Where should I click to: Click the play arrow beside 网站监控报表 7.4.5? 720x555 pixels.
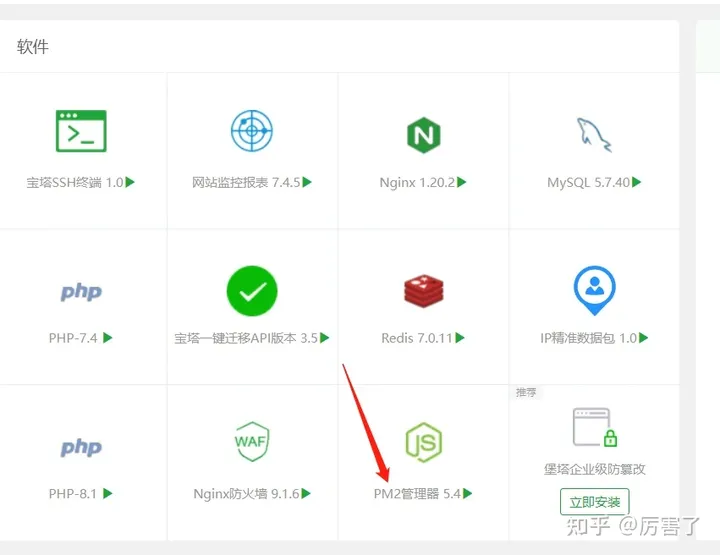pos(307,182)
